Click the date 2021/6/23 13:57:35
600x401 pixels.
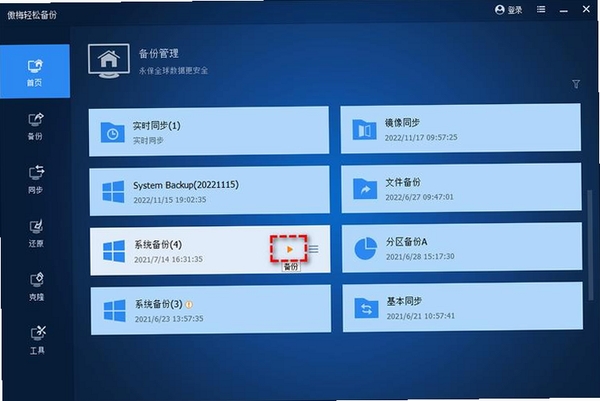(x=169, y=319)
